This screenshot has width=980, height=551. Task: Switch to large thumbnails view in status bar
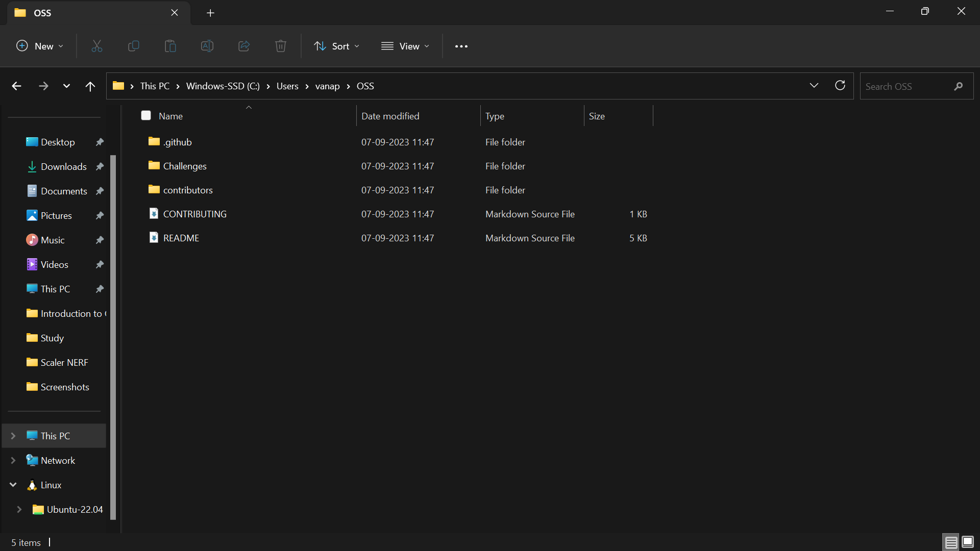[968, 542]
